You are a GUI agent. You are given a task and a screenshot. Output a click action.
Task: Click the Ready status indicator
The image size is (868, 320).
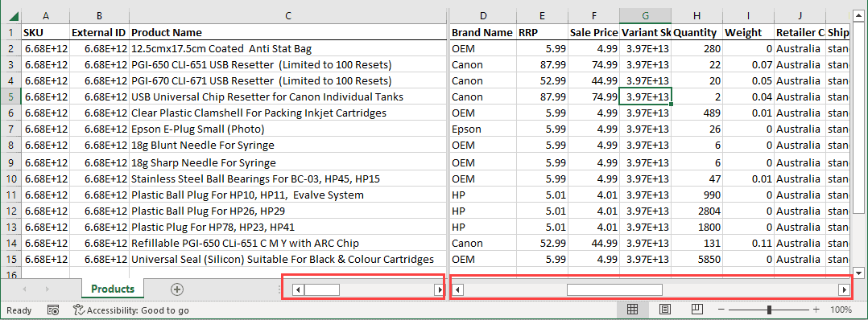click(x=19, y=310)
